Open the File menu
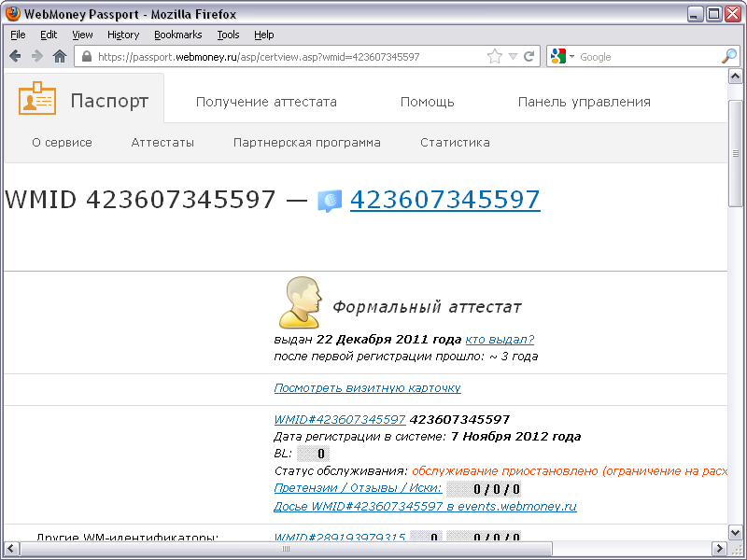The height and width of the screenshot is (560, 747). (18, 35)
